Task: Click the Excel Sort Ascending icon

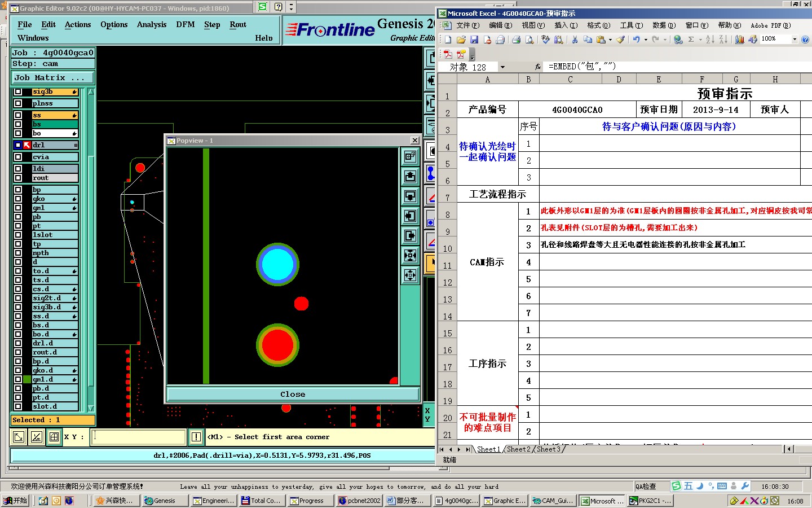Action: [x=710, y=40]
